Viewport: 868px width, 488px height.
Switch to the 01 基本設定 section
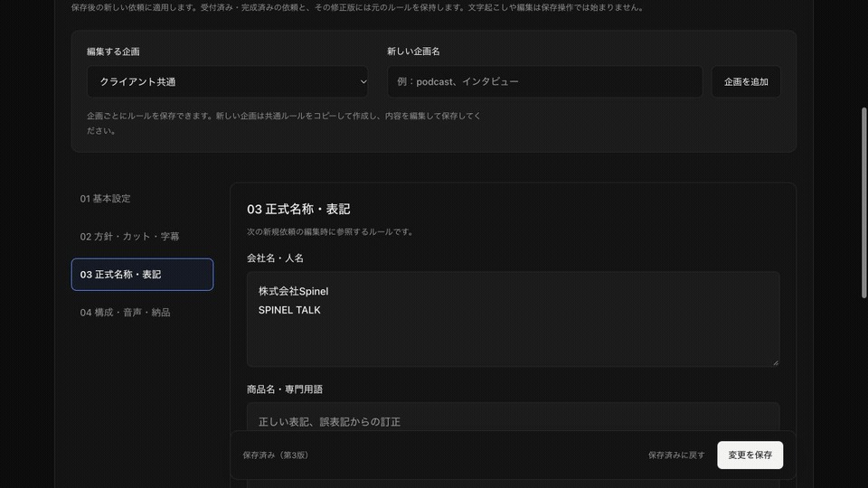tap(142, 199)
